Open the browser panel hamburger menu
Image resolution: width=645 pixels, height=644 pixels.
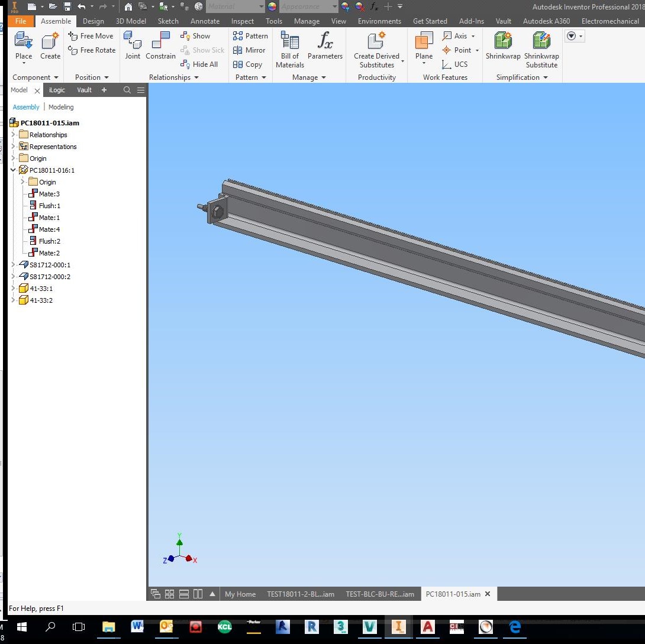(141, 90)
